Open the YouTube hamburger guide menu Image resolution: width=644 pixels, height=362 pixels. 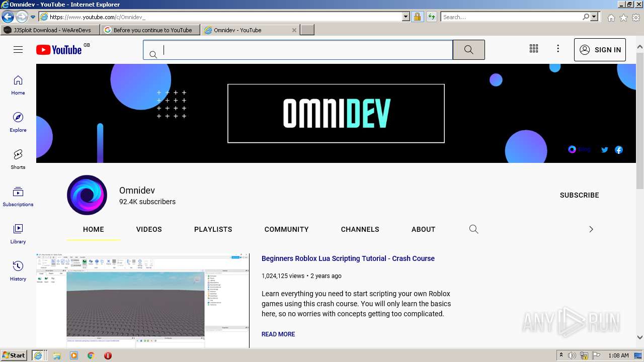point(18,49)
